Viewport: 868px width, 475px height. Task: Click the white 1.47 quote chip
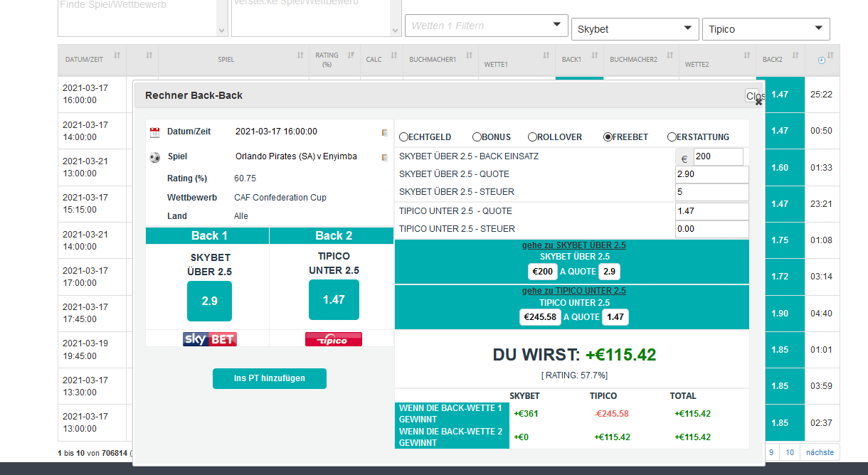tap(615, 317)
